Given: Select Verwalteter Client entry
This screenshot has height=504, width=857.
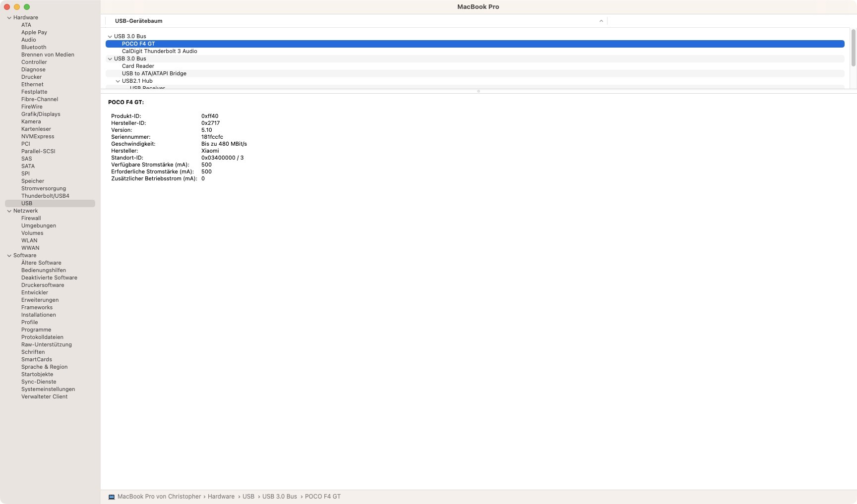Looking at the screenshot, I should tap(44, 396).
